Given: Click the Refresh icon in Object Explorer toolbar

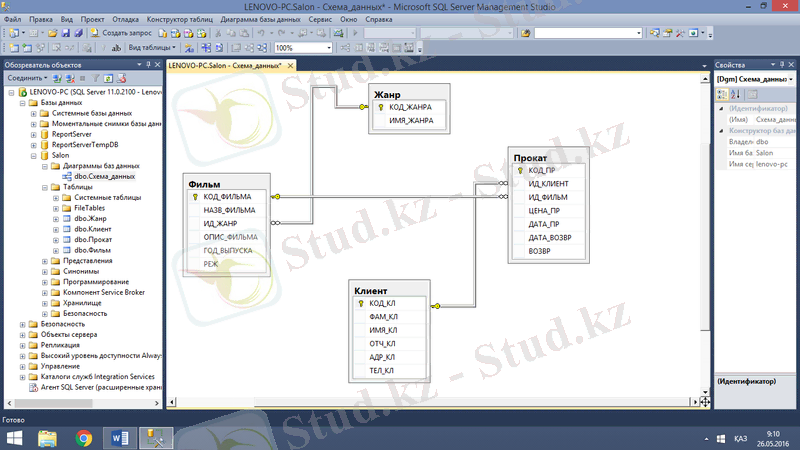Looking at the screenshot, I should click(x=108, y=79).
